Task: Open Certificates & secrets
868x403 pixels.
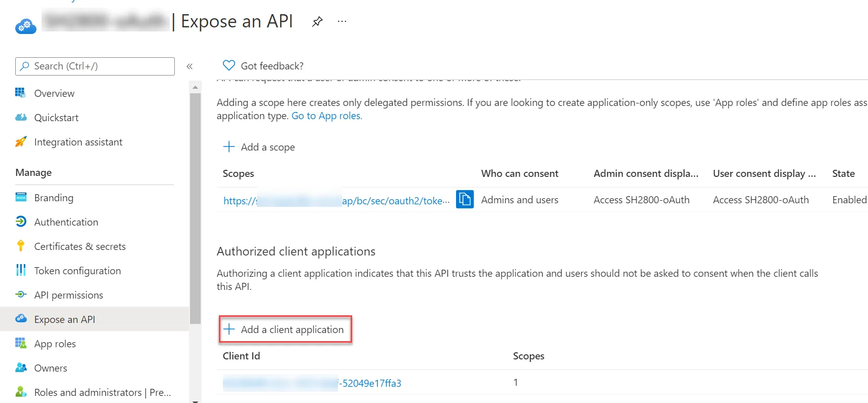Action: click(x=80, y=246)
